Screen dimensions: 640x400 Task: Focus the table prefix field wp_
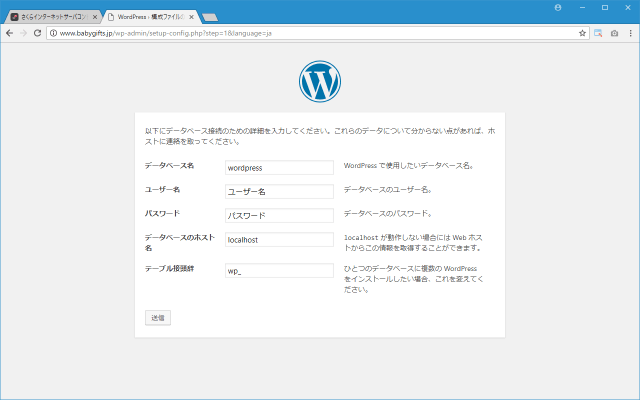click(279, 271)
